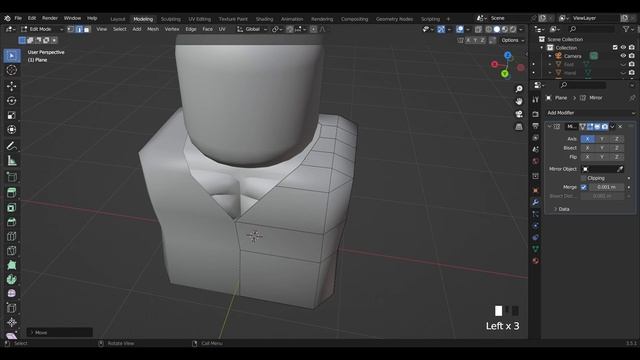Click the Merge distance 0.001 m field
Image resolution: width=640 pixels, height=360 pixels.
click(x=607, y=187)
